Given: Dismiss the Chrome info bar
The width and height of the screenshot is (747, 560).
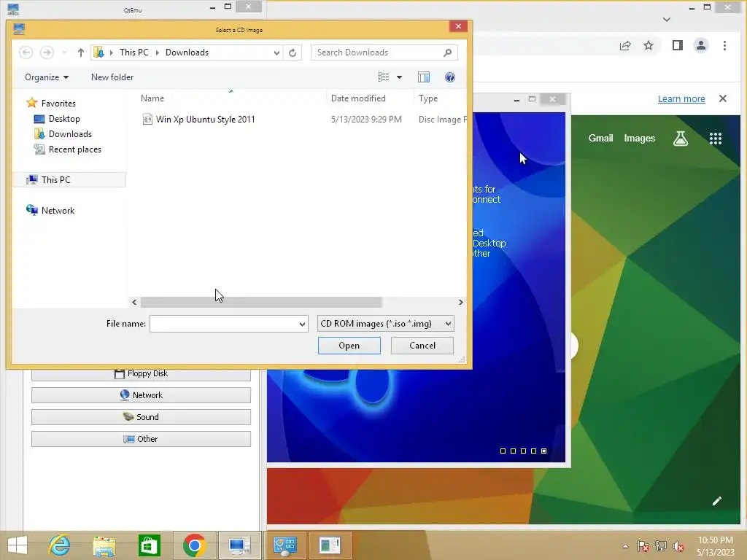Looking at the screenshot, I should point(723,98).
